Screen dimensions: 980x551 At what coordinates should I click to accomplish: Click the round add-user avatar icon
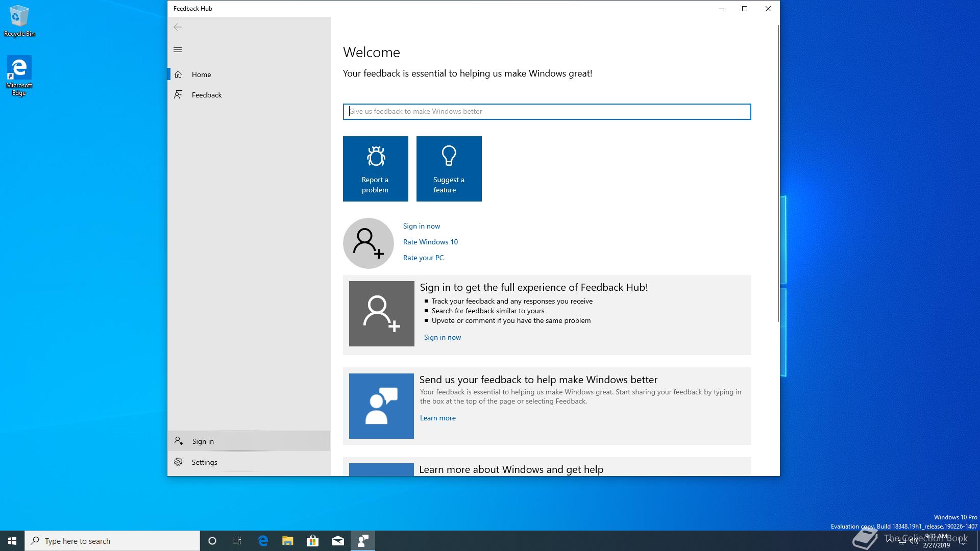click(369, 243)
